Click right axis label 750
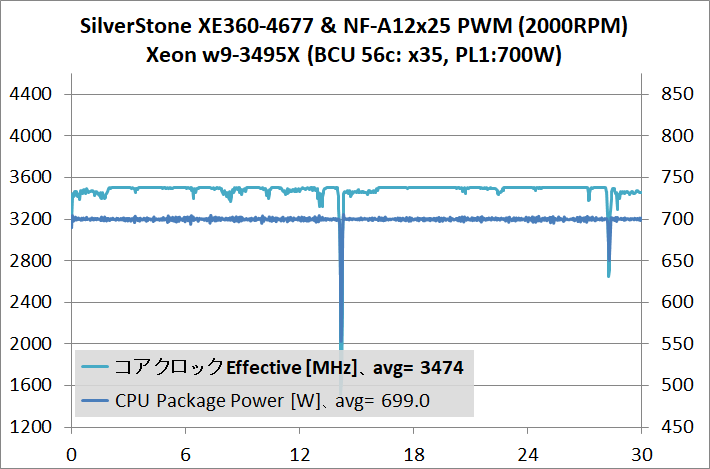Viewport: 710px width, 469px height. tap(677, 177)
